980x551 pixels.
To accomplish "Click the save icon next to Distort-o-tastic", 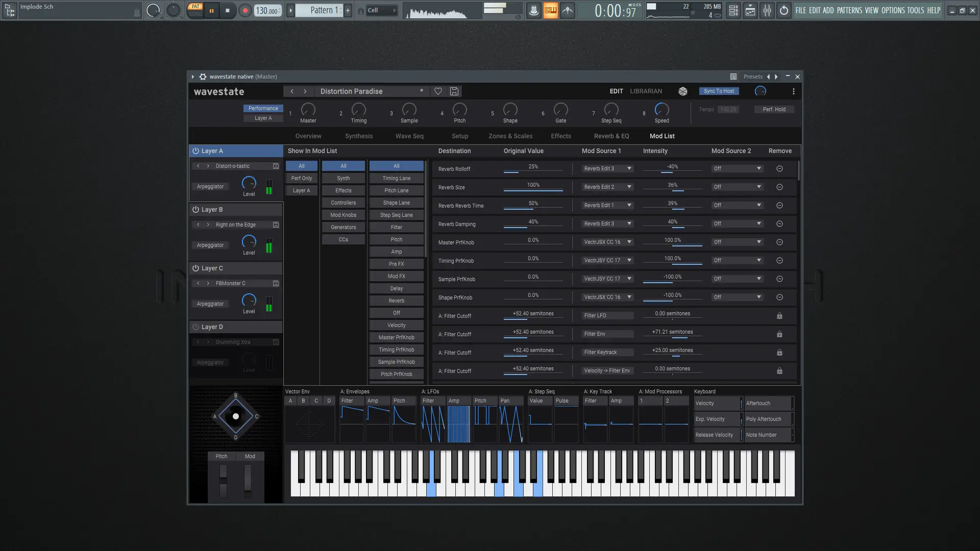I will click(276, 166).
